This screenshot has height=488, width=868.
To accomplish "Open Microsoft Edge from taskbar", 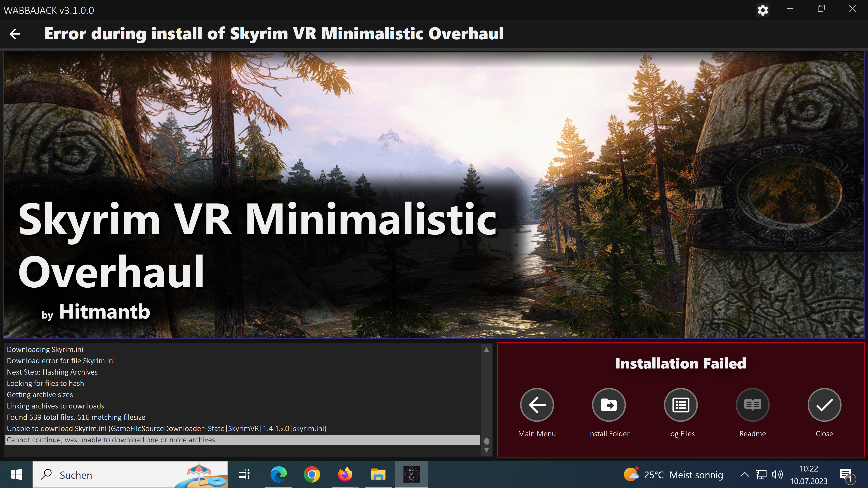I will 279,474.
